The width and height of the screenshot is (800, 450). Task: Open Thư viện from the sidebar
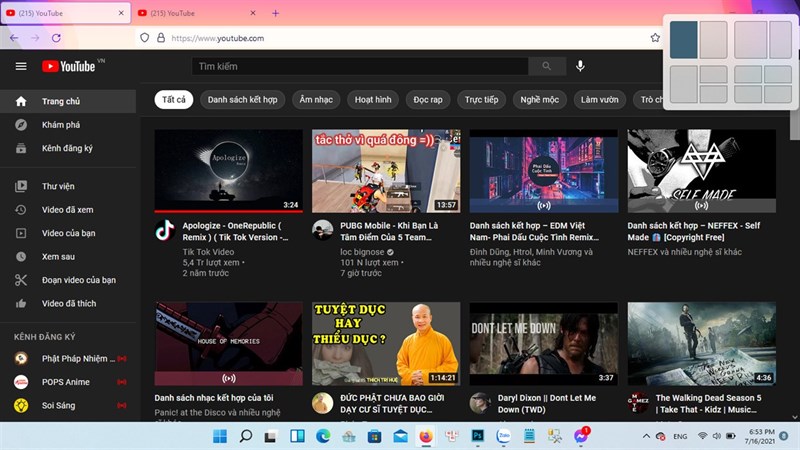coord(58,186)
